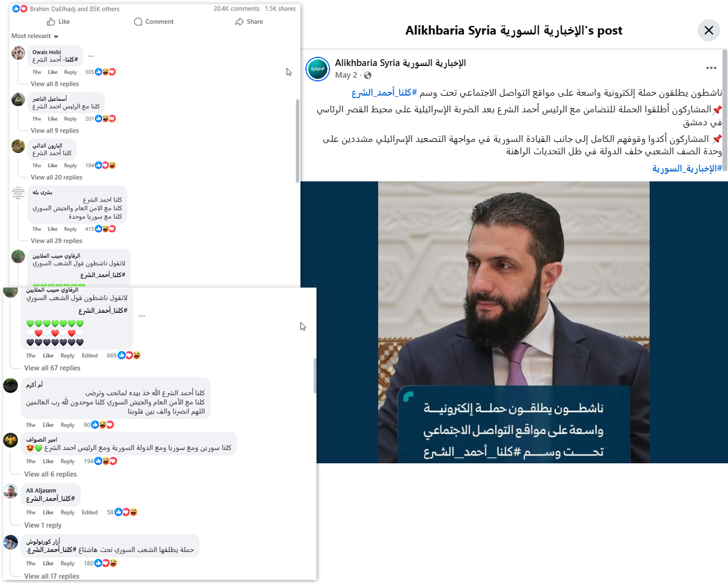Close the post dialog with the X button
The height and width of the screenshot is (583, 728).
[708, 30]
